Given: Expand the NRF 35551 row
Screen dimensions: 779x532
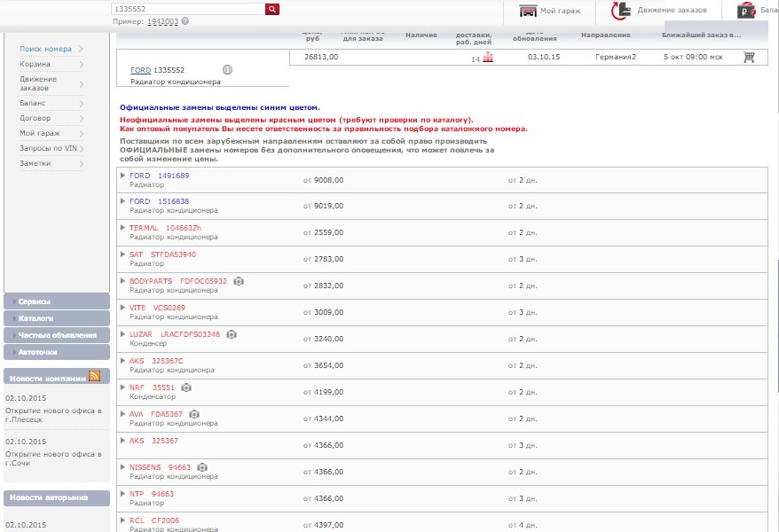Looking at the screenshot, I should click(122, 387).
